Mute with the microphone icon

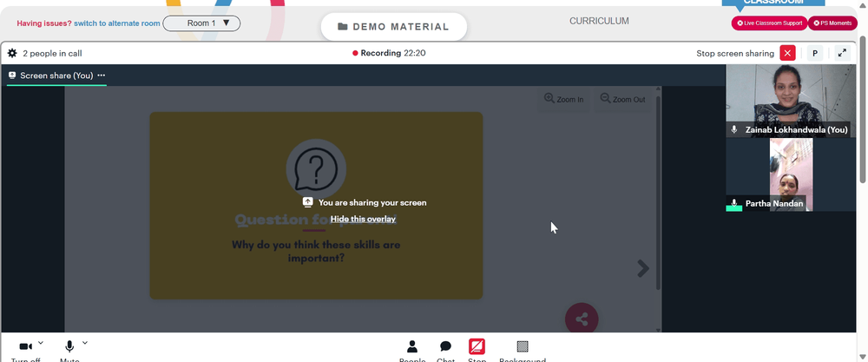[x=69, y=346]
